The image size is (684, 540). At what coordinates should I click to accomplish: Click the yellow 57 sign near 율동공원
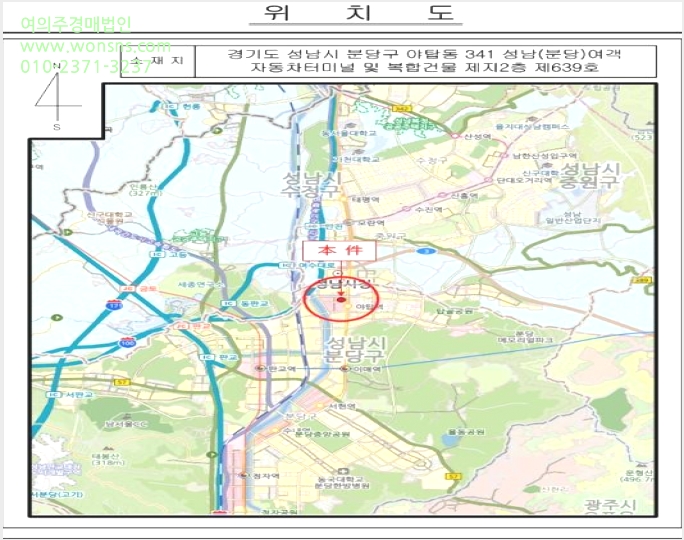point(453,476)
